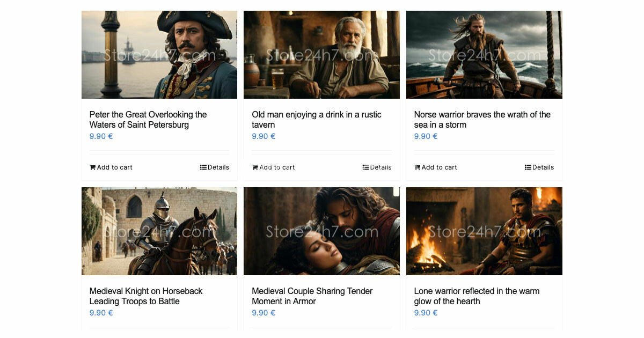Click the 9.90 € price under Peter the Great
Screen dimensions: 644x338
tap(101, 136)
